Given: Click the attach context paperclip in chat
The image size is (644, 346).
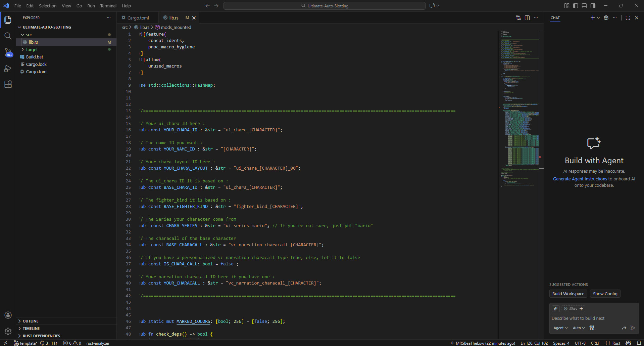Looking at the screenshot, I should [556, 309].
